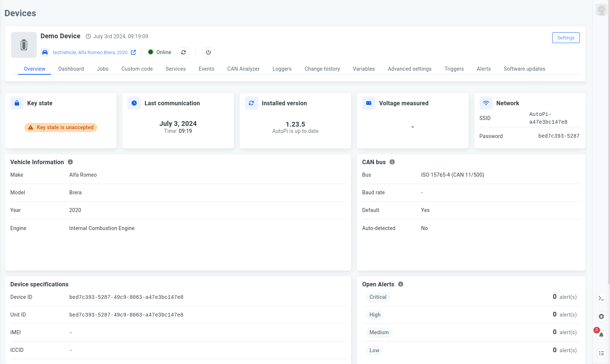Click the vehicle year value 2020
The width and height of the screenshot is (610, 364).
[x=75, y=210]
